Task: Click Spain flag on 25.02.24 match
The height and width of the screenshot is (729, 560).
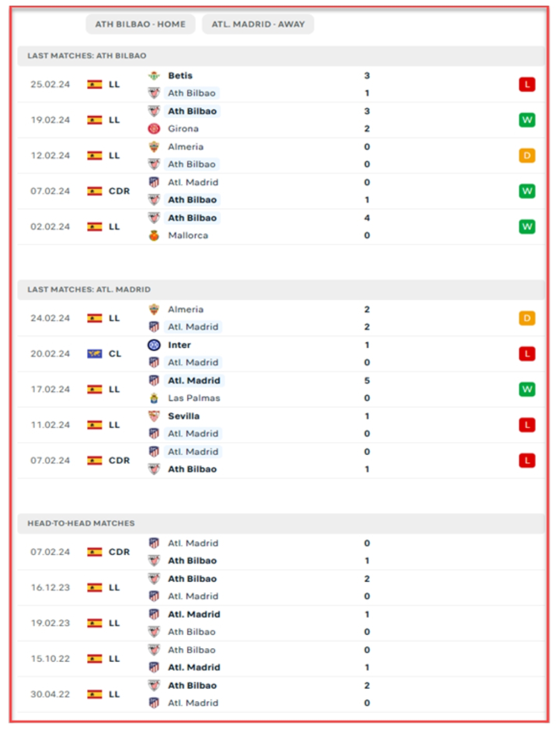Action: (94, 85)
